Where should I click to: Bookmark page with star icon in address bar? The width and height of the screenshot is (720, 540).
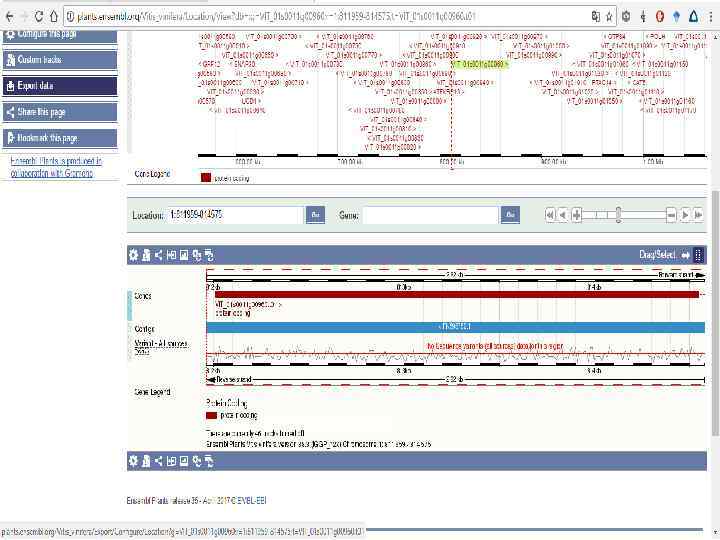coord(609,17)
